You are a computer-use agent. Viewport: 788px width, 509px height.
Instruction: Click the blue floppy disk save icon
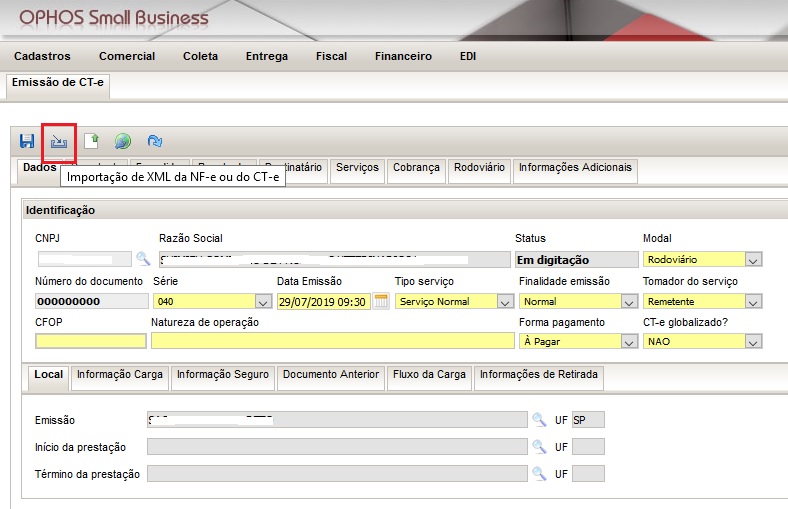(x=27, y=141)
